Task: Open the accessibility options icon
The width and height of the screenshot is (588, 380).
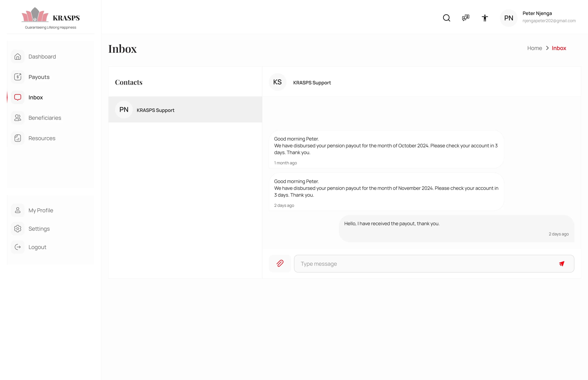Action: click(485, 18)
